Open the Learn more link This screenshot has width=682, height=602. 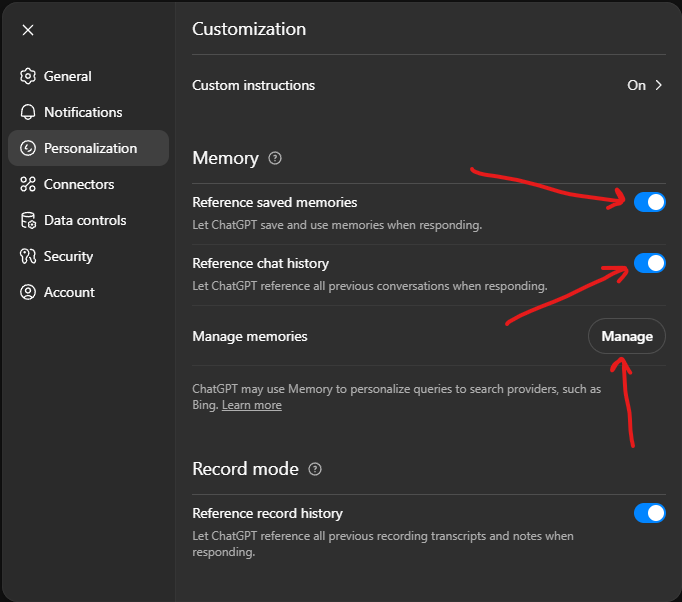click(252, 405)
